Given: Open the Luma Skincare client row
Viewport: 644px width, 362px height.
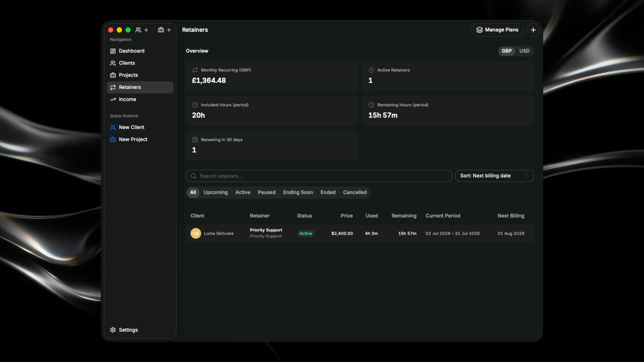Looking at the screenshot, I should click(360, 233).
